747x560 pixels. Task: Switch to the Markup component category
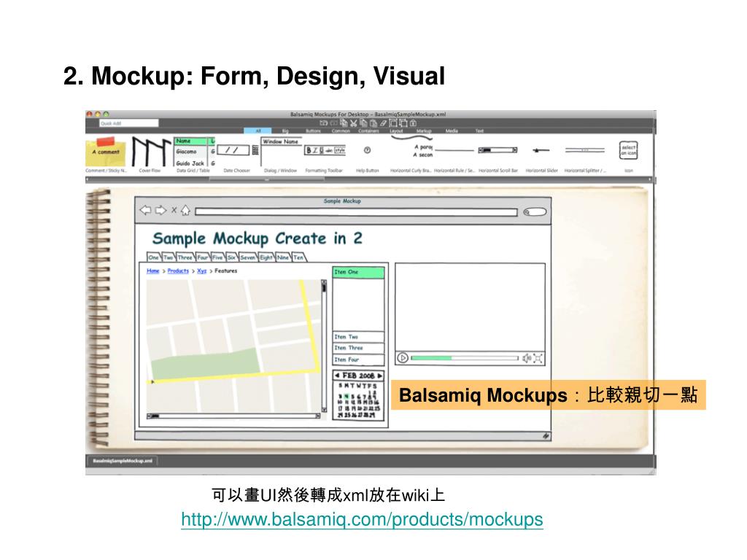[x=424, y=131]
